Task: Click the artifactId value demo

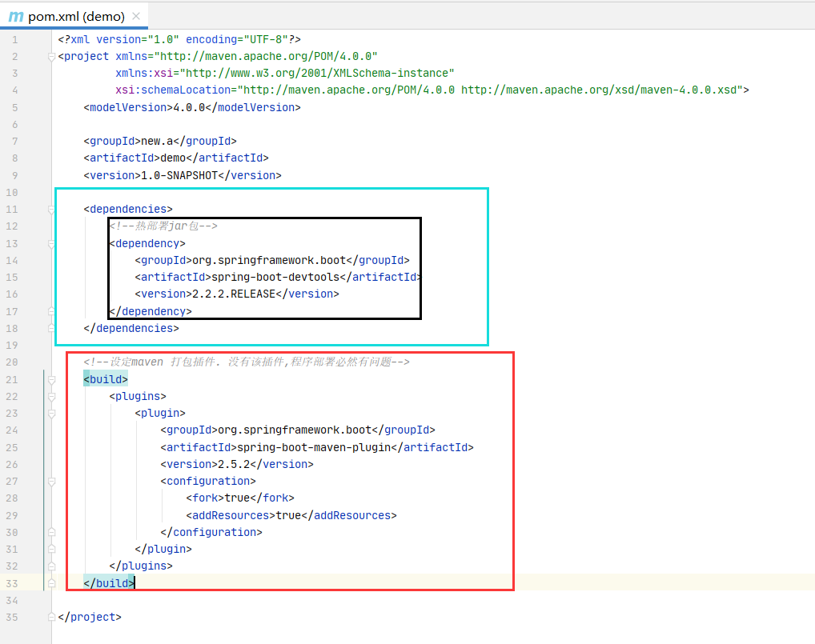Action: pyautogui.click(x=173, y=158)
